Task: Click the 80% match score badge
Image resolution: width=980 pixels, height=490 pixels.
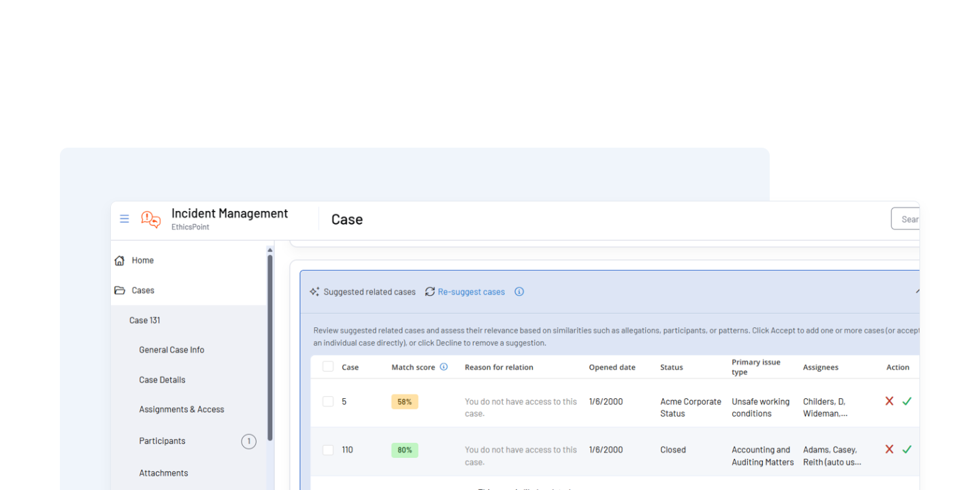Action: tap(404, 450)
